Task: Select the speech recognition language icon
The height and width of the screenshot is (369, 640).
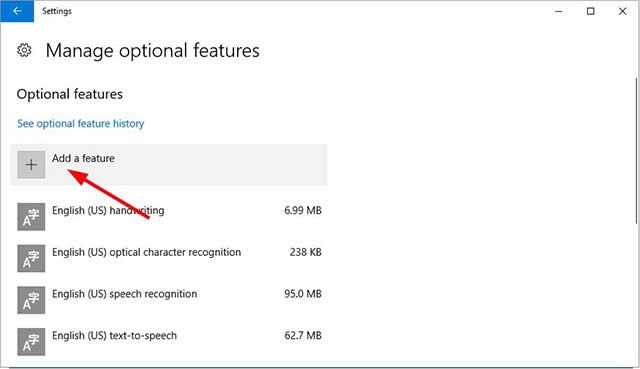Action: [x=31, y=300]
